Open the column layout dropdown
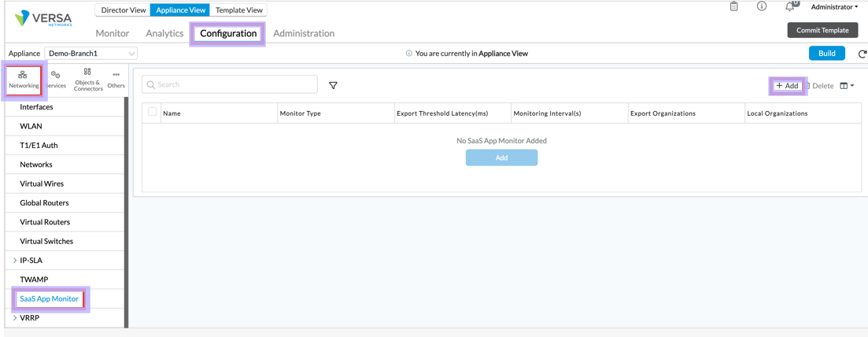 coord(847,86)
